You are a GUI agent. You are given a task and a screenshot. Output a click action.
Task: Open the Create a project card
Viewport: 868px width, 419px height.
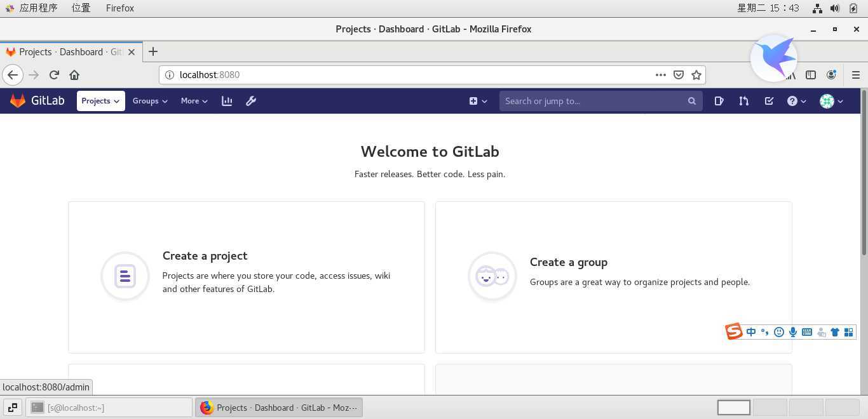coord(247,277)
